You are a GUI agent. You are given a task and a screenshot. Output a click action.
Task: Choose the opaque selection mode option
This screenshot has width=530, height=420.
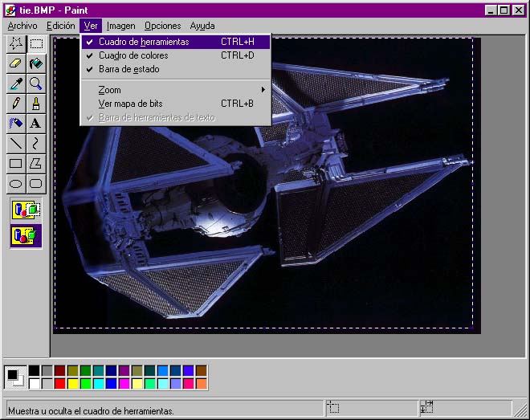[x=26, y=210]
